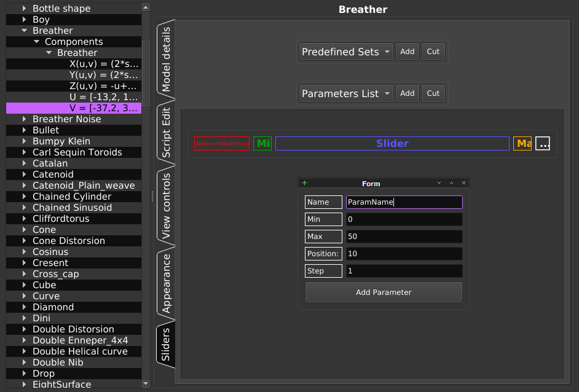
Task: Select Cliffordtorus in the model list
Action: pos(74,219)
